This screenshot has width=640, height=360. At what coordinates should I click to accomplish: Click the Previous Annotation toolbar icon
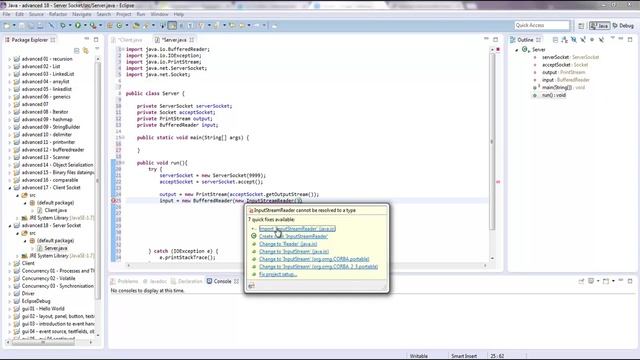(x=216, y=26)
